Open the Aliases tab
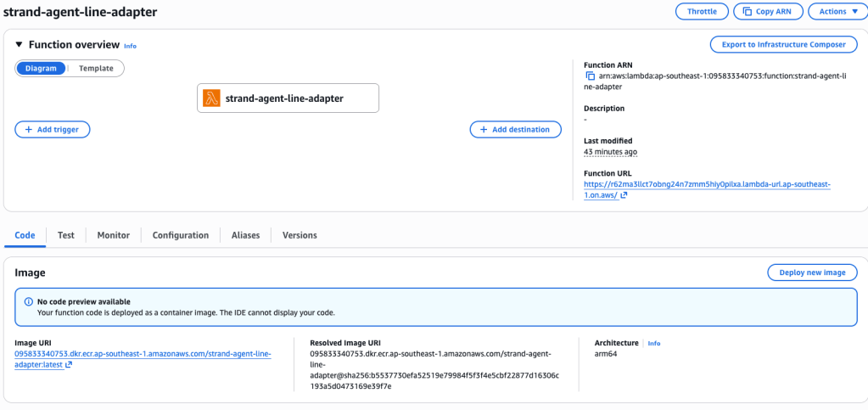This screenshot has width=868, height=410. point(246,235)
